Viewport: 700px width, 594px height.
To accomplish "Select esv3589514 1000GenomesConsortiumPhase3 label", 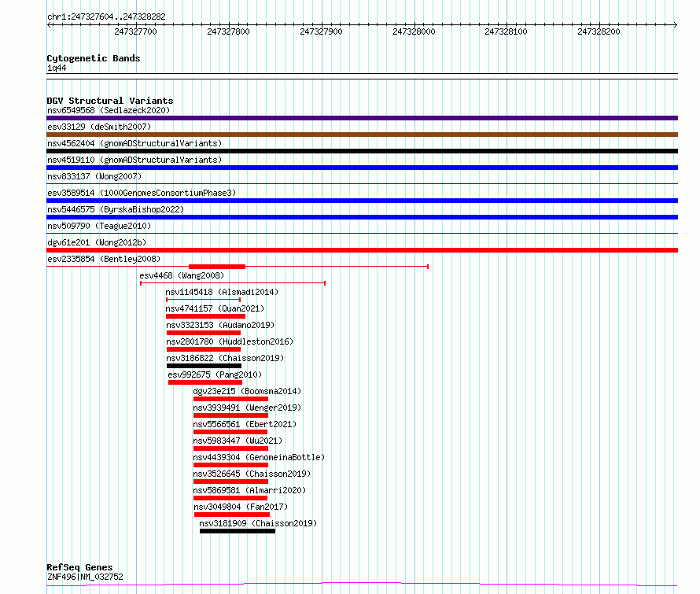I will click(x=142, y=193).
